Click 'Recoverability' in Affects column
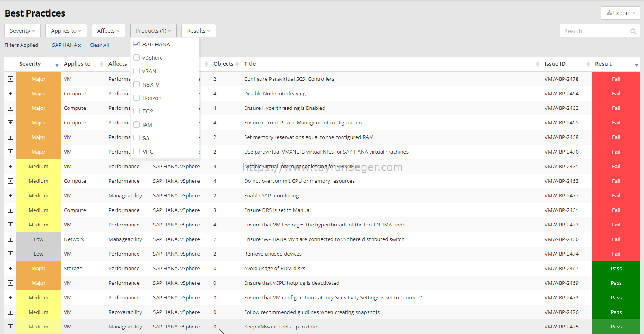Viewport: 644px width, 334px height. pos(125,312)
